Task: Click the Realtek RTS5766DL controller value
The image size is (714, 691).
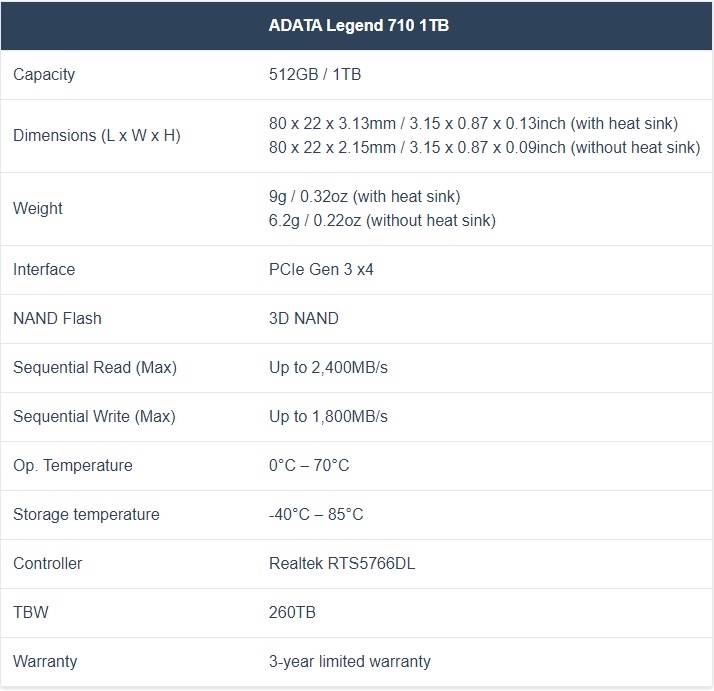Action: [x=342, y=563]
